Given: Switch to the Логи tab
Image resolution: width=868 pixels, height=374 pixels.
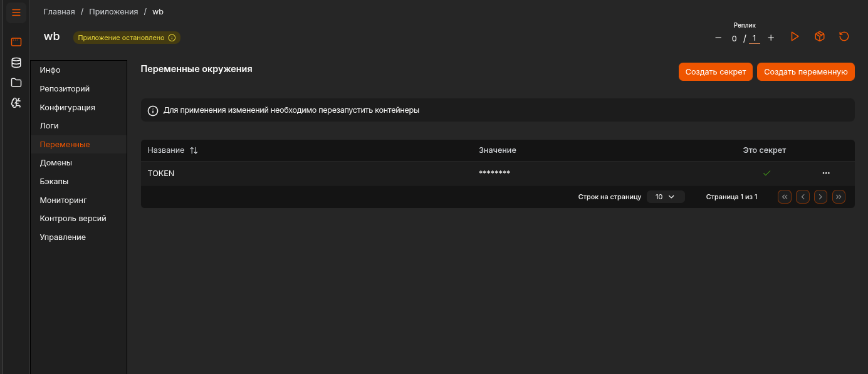Looking at the screenshot, I should [49, 126].
